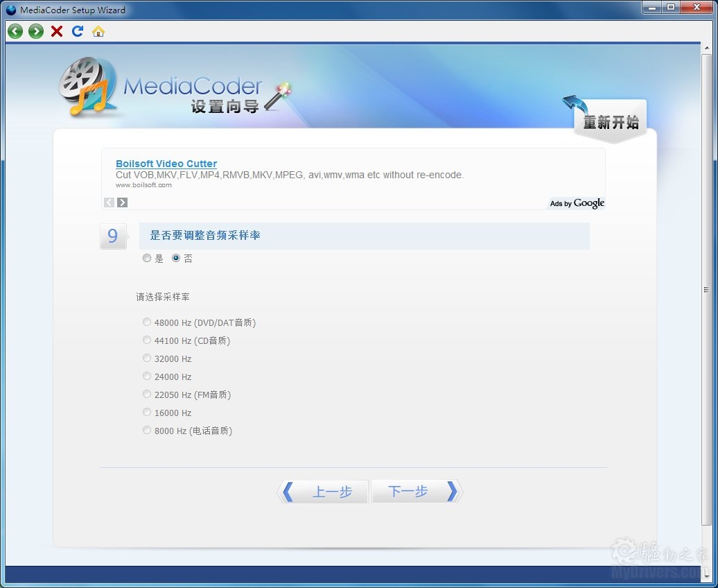Viewport: 718px width, 588px height.
Task: Click the previous ad arrow
Action: (x=109, y=202)
